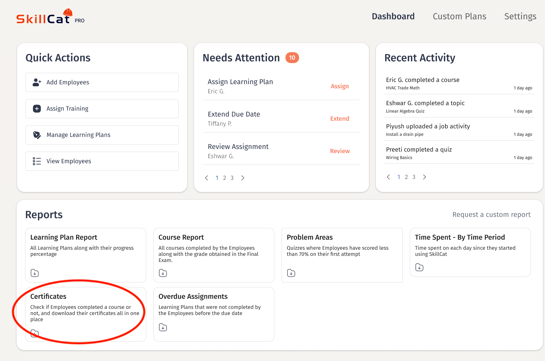Select page 3 of Recent Activity
This screenshot has height=361, width=545.
click(x=414, y=177)
